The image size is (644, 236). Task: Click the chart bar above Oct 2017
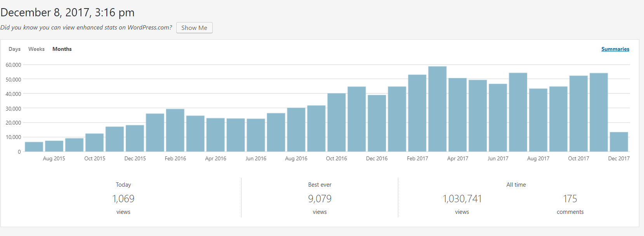click(579, 114)
